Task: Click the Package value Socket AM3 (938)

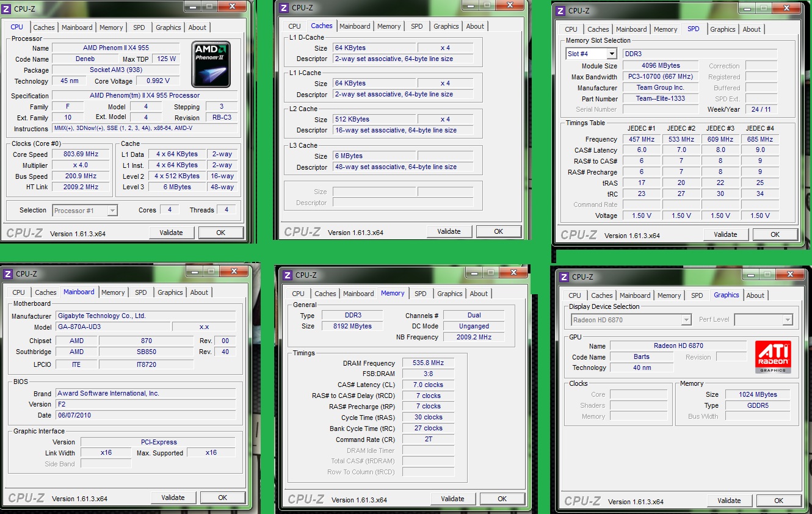Action: pyautogui.click(x=116, y=70)
